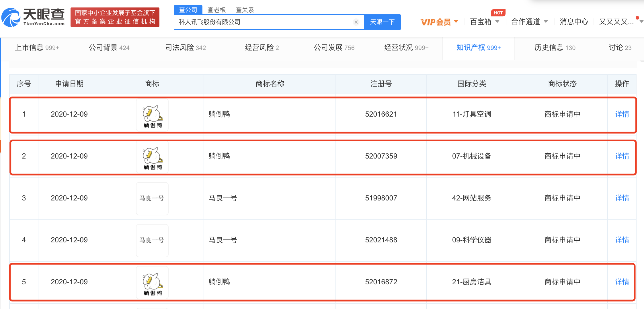This screenshot has width=644, height=309.
Task: Expand the 合作通道 dropdown menu
Action: pyautogui.click(x=529, y=22)
